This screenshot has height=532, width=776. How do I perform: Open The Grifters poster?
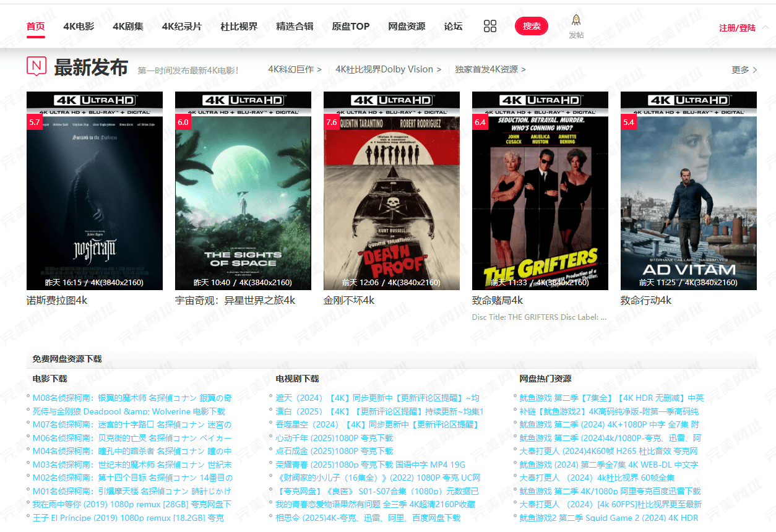coord(540,191)
